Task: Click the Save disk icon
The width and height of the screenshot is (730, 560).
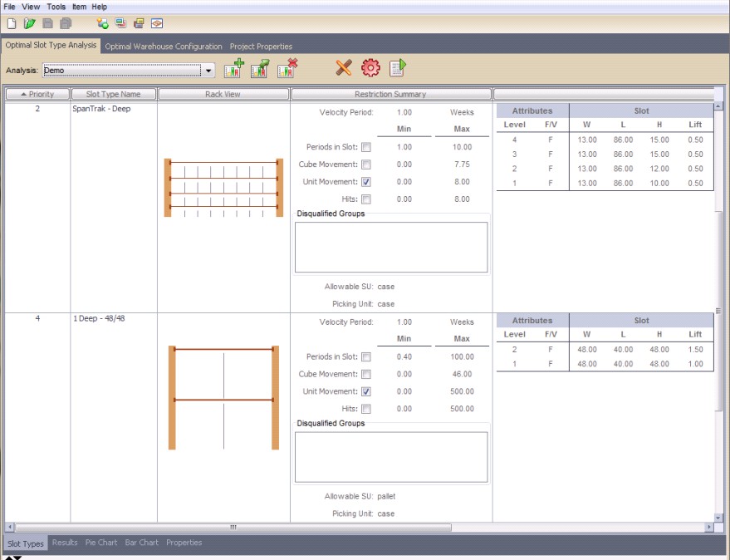Action: pos(47,23)
